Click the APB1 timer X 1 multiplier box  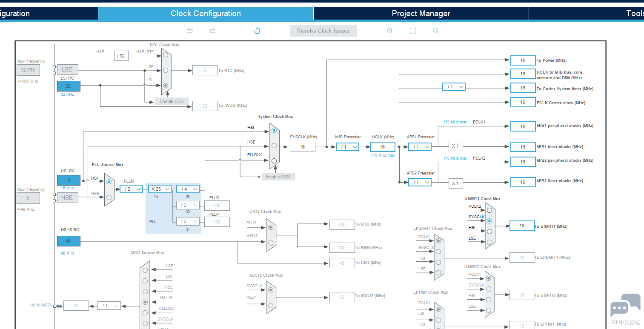coord(455,146)
